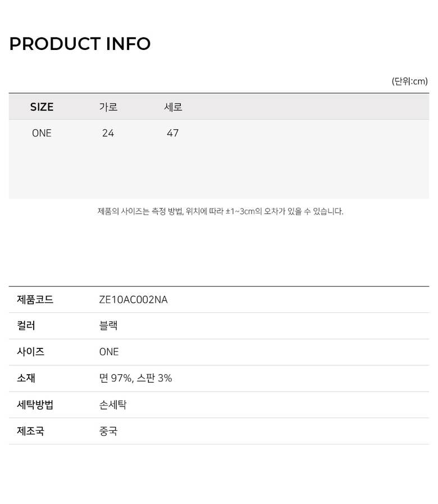Image resolution: width=438 pixels, height=504 pixels.
Task: Click the 세로 column header
Action: tap(173, 107)
